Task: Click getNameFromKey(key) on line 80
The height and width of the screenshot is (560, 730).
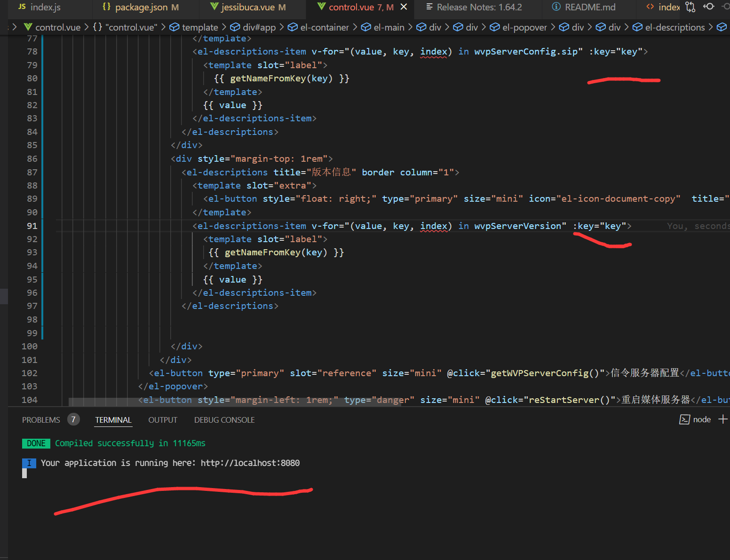Action: 281,78
